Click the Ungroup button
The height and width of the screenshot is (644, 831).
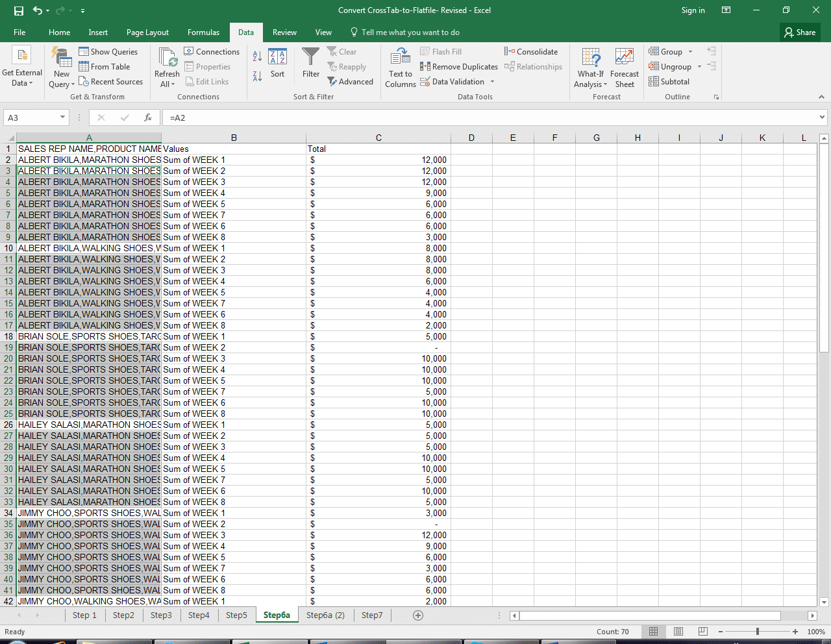coord(670,67)
